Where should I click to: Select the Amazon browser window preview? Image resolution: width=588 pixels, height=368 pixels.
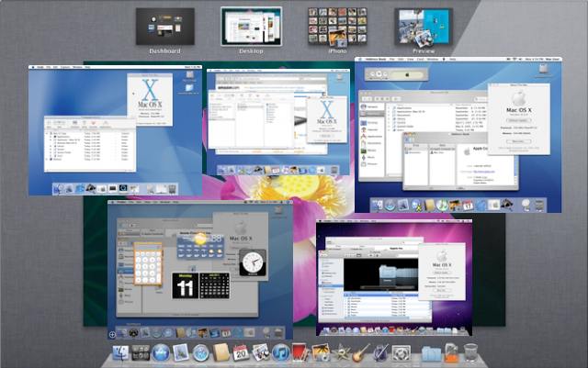pos(277,122)
